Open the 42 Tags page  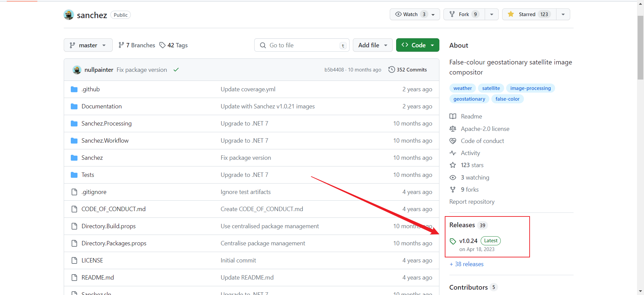(174, 45)
